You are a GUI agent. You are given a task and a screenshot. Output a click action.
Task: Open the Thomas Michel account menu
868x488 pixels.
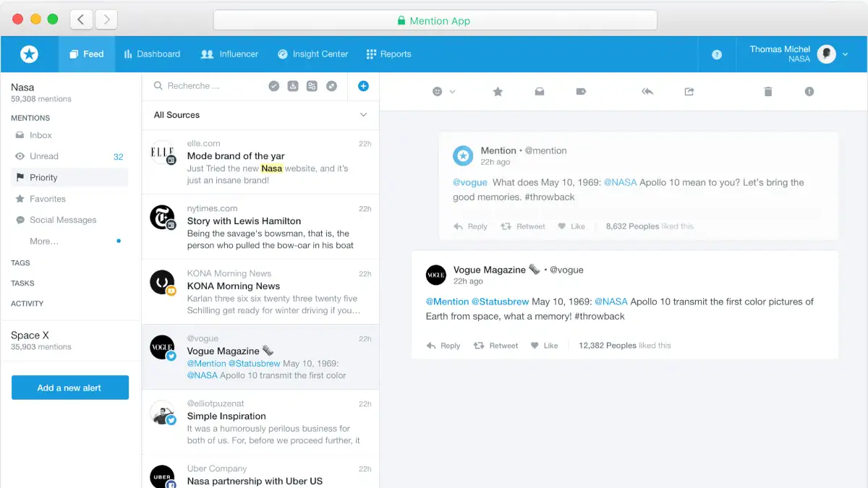pyautogui.click(x=800, y=54)
